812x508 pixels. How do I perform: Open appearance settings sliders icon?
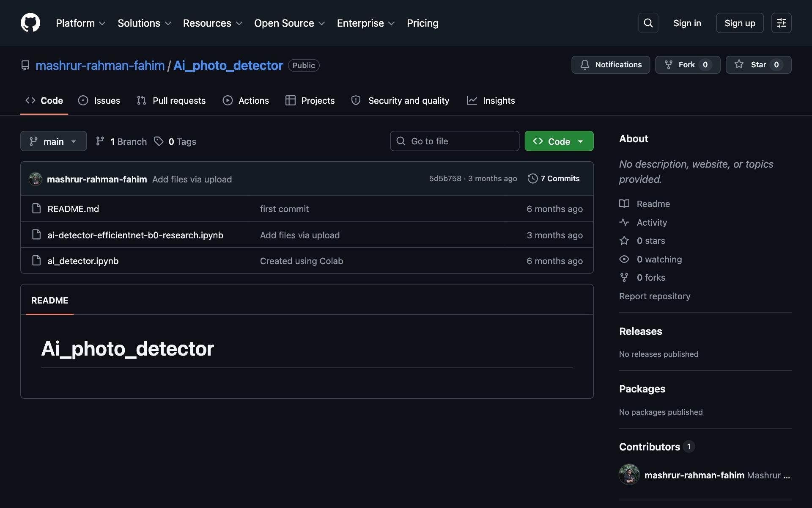[x=781, y=23]
